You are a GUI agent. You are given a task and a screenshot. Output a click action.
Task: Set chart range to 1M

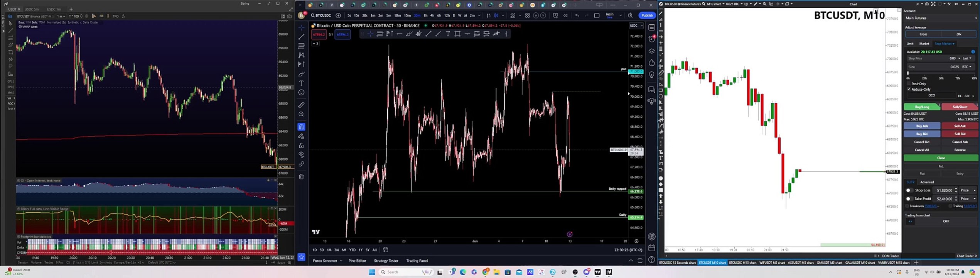(x=329, y=250)
